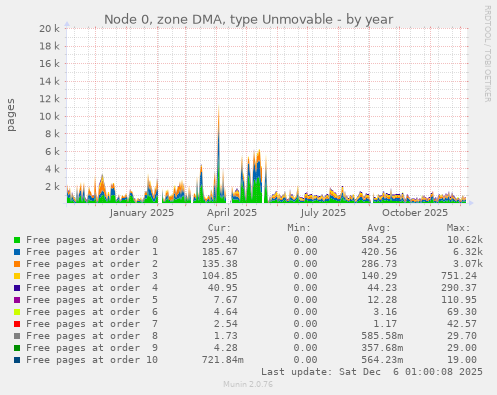497x395 pixels.
Task: Click the 'pages' y-axis label
Action: pyautogui.click(x=11, y=115)
